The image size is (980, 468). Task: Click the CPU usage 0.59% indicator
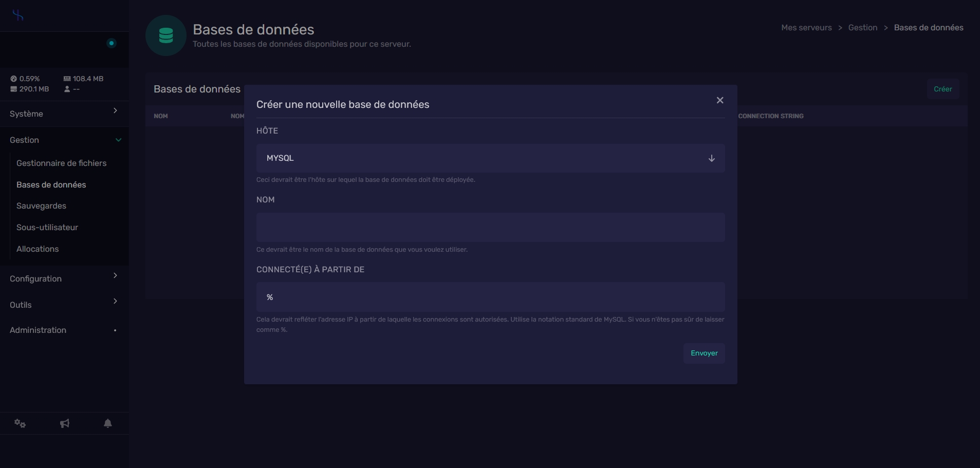[x=25, y=79]
